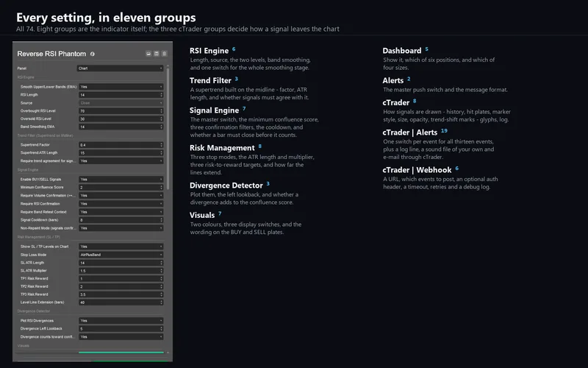Click the trash delete icon in panel header

(164, 54)
